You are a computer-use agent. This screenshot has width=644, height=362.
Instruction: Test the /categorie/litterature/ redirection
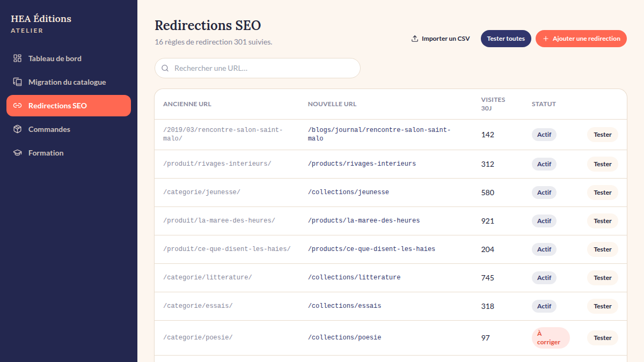[603, 278]
